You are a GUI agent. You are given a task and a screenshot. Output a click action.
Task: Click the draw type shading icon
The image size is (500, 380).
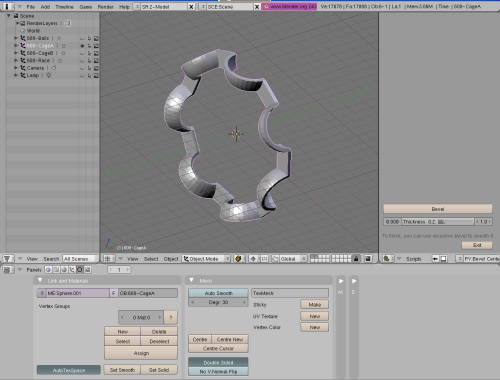point(239,259)
